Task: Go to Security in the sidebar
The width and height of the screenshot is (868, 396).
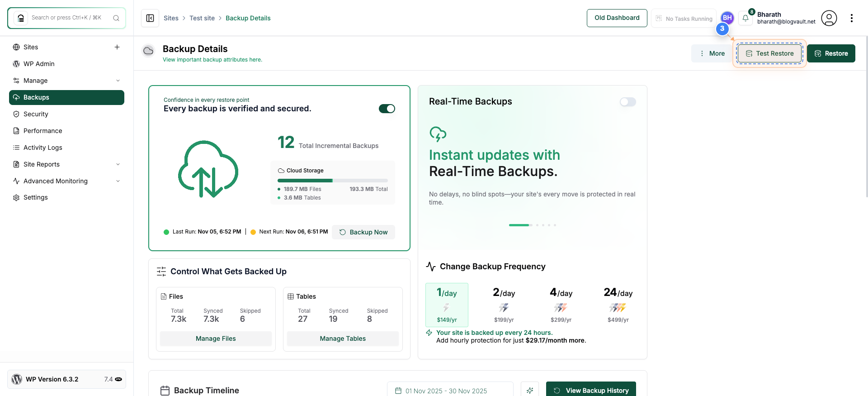Action: pyautogui.click(x=66, y=114)
